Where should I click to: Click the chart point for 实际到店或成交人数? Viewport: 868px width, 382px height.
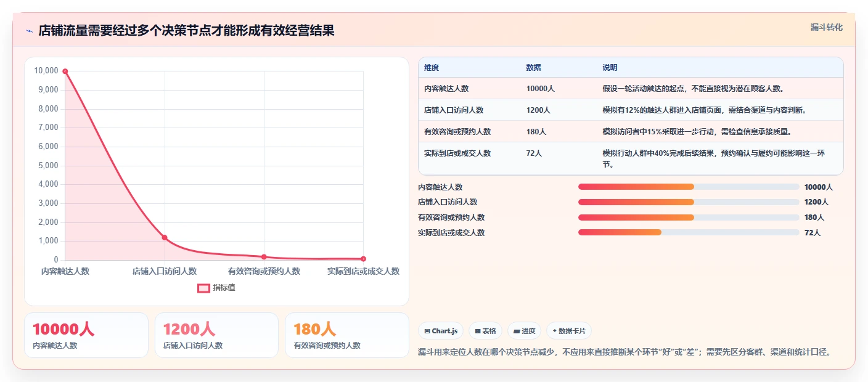coord(363,259)
